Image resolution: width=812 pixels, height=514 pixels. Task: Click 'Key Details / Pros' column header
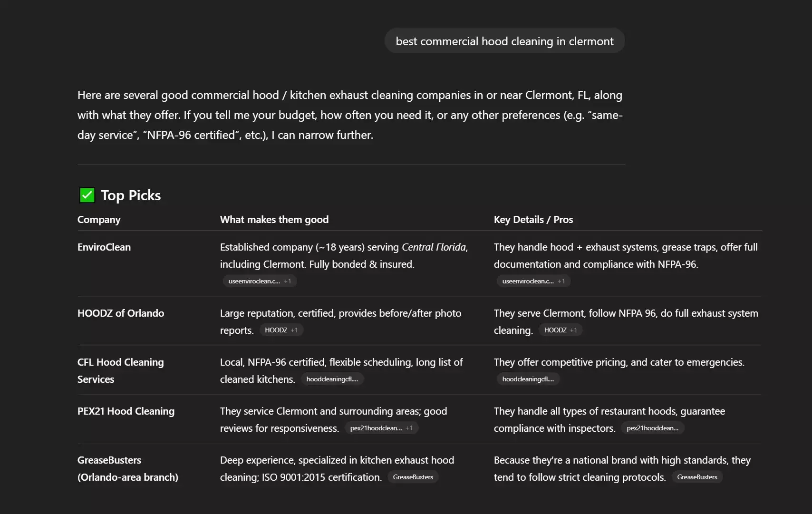(x=533, y=220)
